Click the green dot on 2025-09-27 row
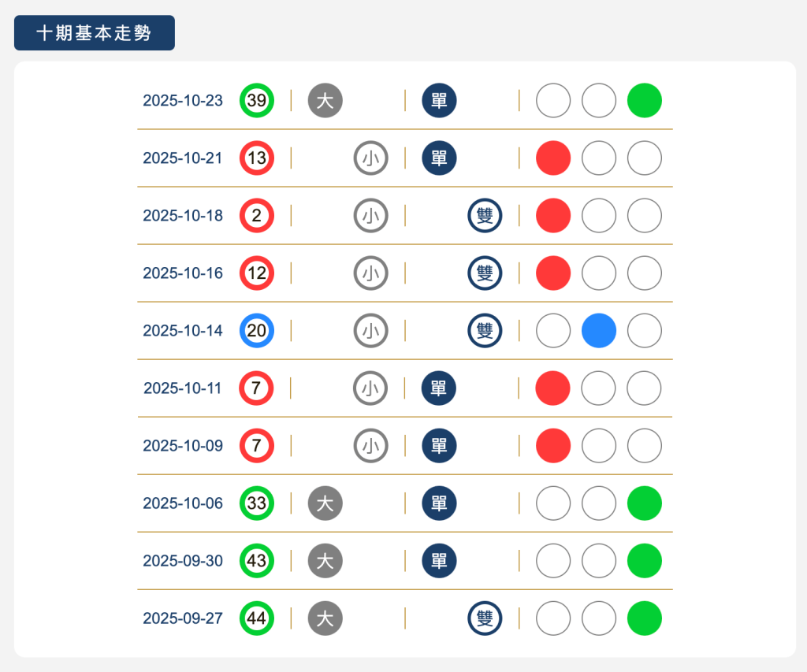The image size is (807, 672). pyautogui.click(x=644, y=618)
